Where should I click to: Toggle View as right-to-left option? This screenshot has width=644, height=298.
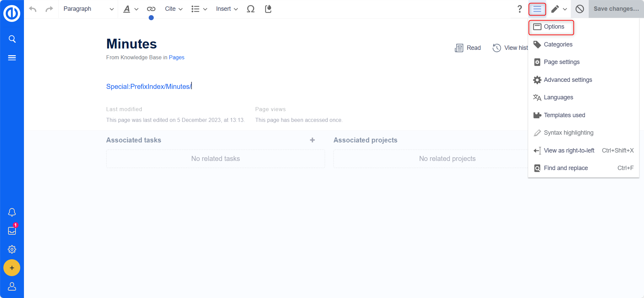(x=569, y=151)
